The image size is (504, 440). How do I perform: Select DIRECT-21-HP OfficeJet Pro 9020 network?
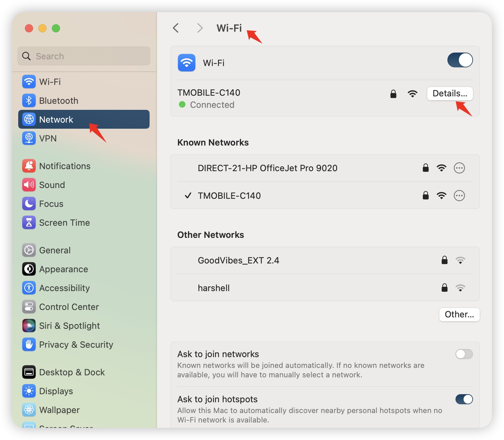[x=325, y=168]
